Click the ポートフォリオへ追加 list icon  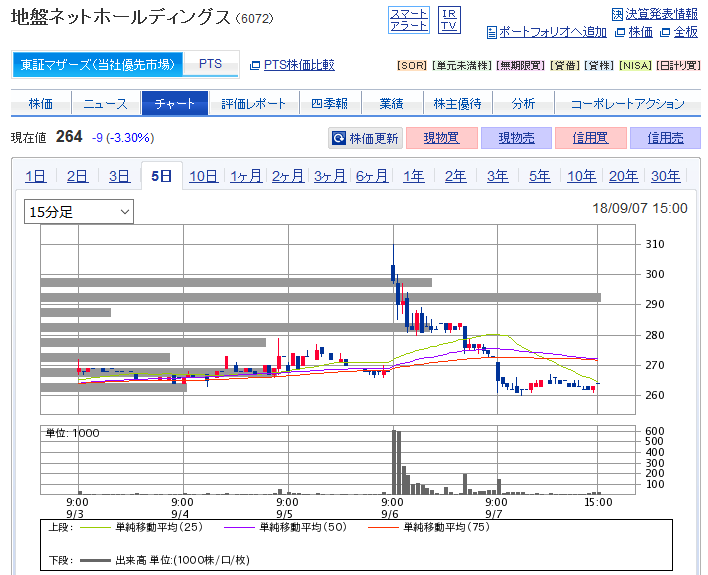[491, 32]
